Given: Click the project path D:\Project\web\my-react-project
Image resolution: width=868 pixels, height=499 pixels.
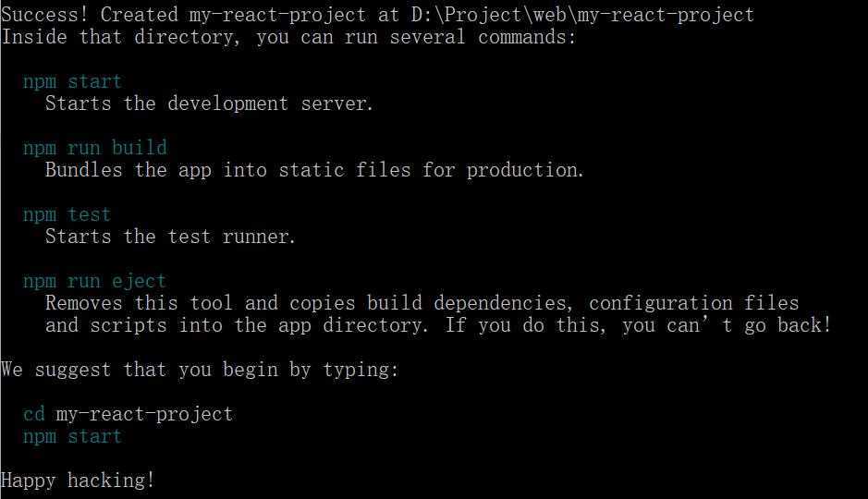Looking at the screenshot, I should pyautogui.click(x=582, y=15).
